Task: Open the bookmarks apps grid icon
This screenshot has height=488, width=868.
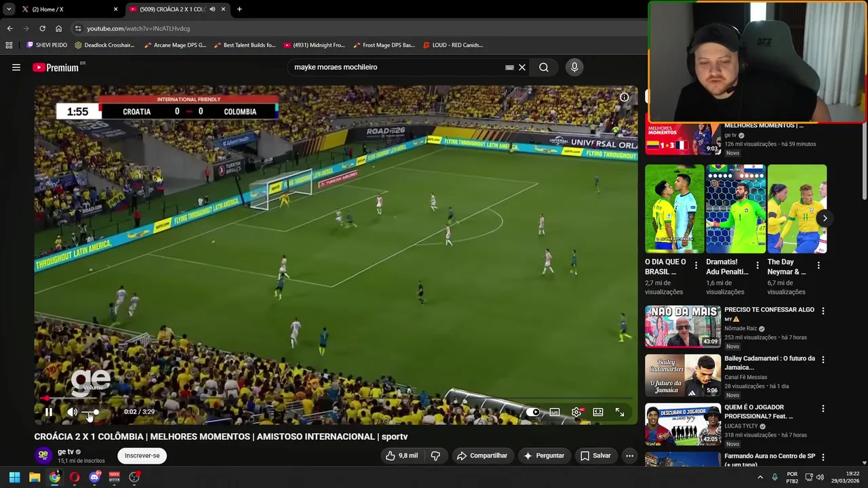Action: (9, 45)
